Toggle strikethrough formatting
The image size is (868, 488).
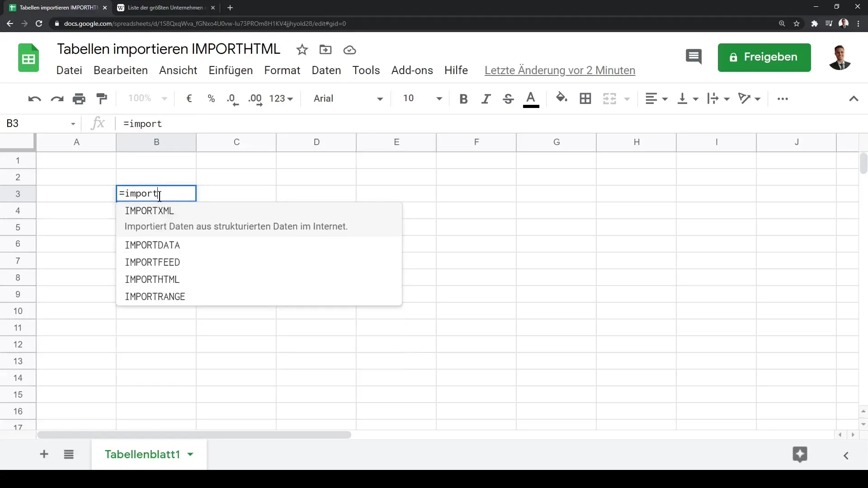508,99
